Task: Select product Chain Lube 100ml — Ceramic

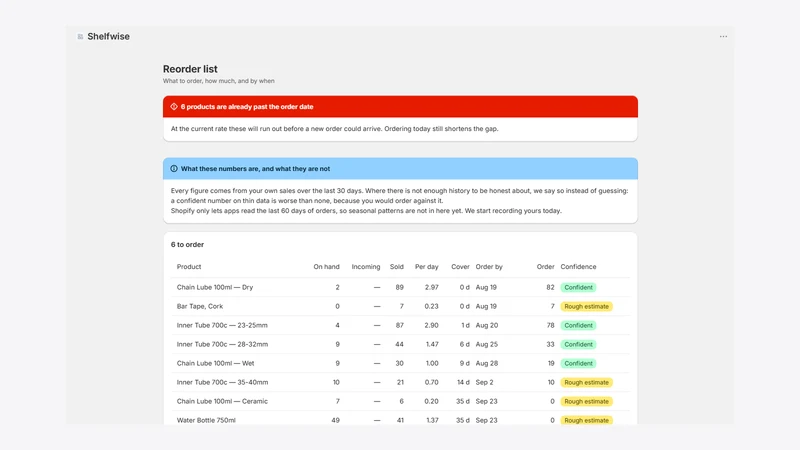Action: 222,401
